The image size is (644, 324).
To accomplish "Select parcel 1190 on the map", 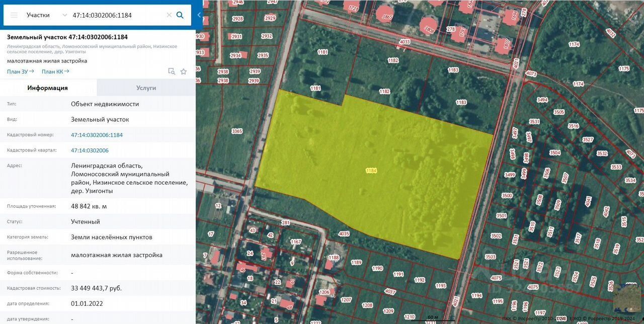I will pyautogui.click(x=377, y=268).
